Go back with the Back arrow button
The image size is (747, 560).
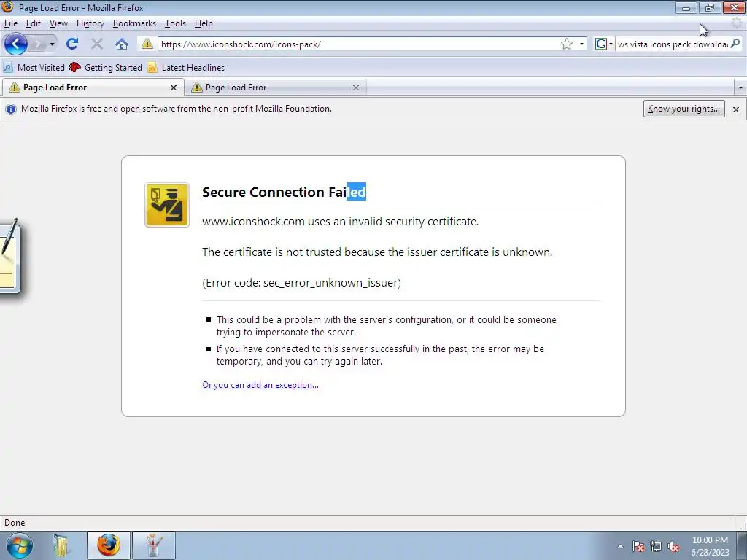pyautogui.click(x=16, y=44)
